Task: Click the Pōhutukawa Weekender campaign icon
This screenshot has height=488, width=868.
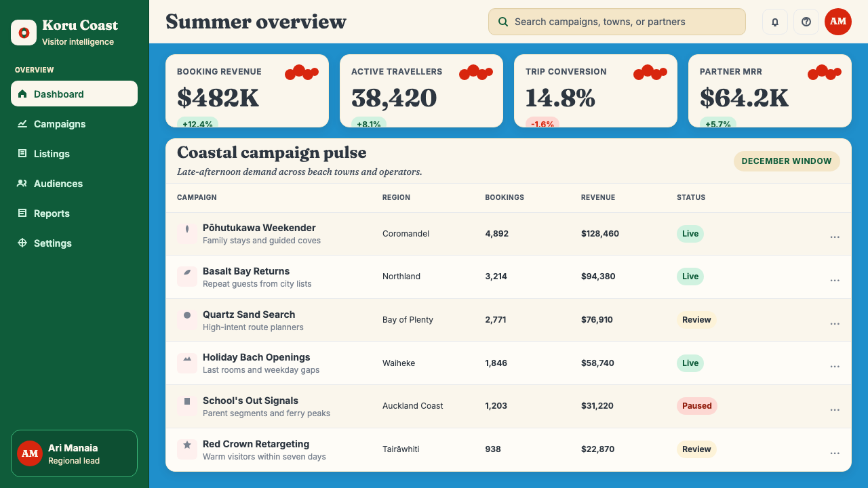Action: [x=187, y=234]
